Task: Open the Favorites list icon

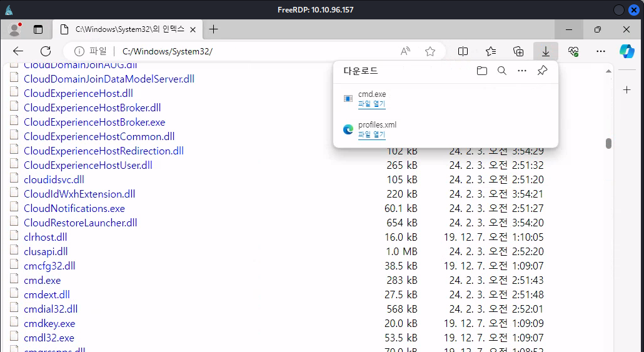Action: (x=491, y=51)
